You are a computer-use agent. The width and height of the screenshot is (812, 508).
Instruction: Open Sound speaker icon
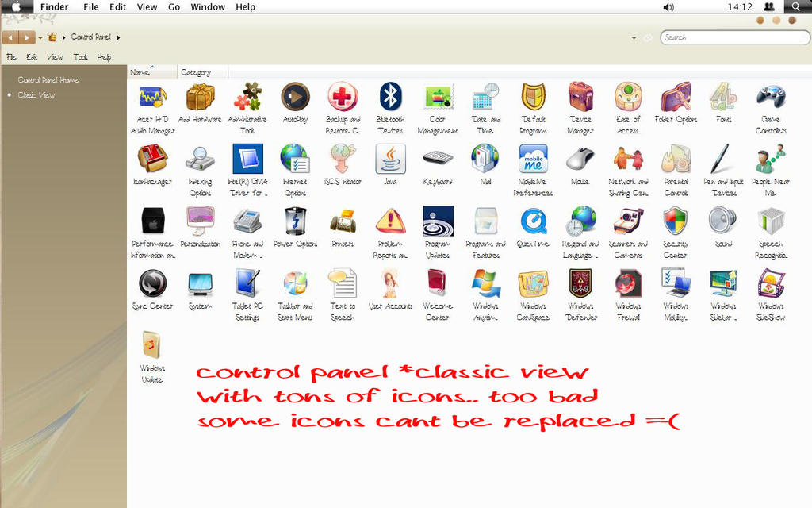click(x=723, y=221)
